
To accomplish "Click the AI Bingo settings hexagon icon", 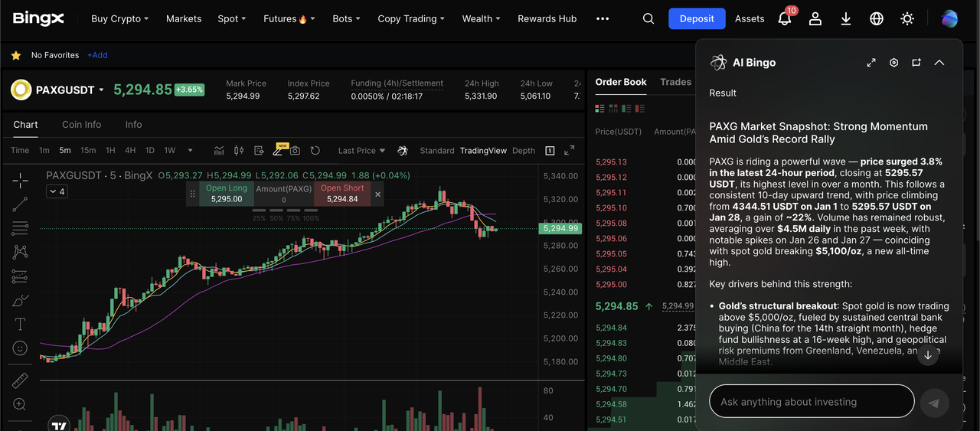I will click(x=893, y=63).
